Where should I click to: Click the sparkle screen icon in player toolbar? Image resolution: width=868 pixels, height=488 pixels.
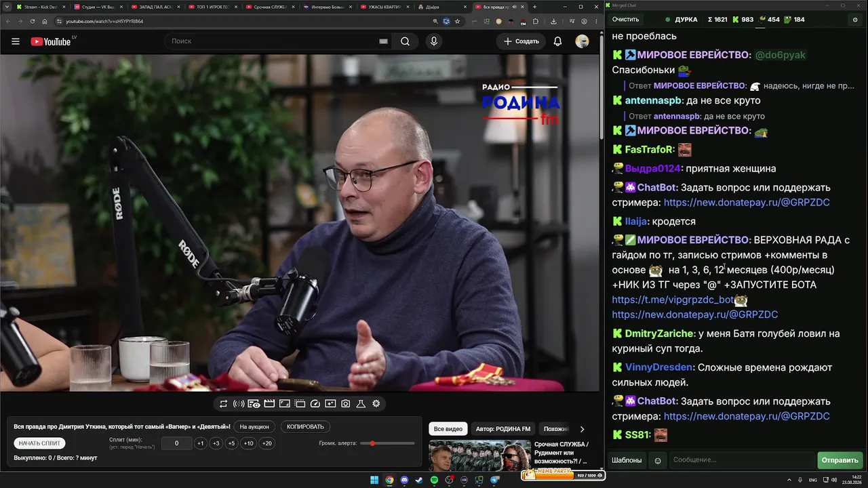pyautogui.click(x=330, y=404)
